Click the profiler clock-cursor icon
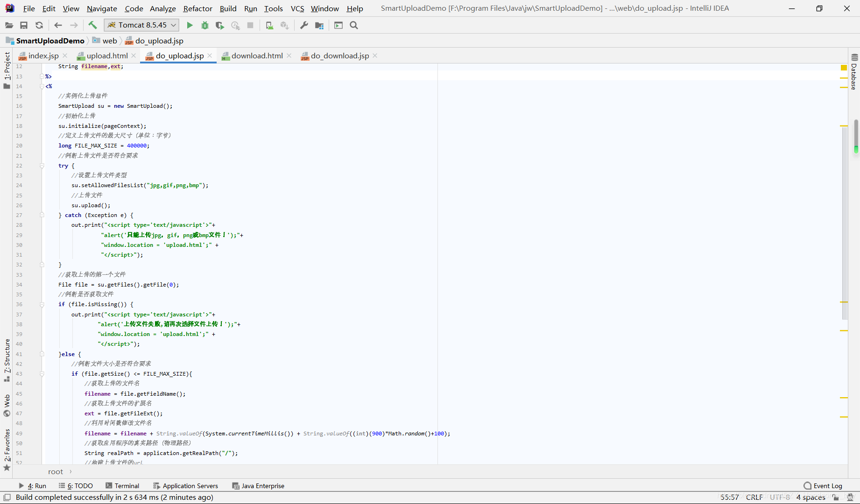 coord(235,25)
